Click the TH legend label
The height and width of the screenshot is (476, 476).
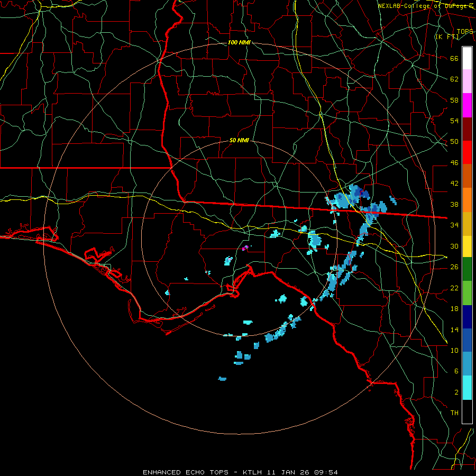(x=454, y=413)
